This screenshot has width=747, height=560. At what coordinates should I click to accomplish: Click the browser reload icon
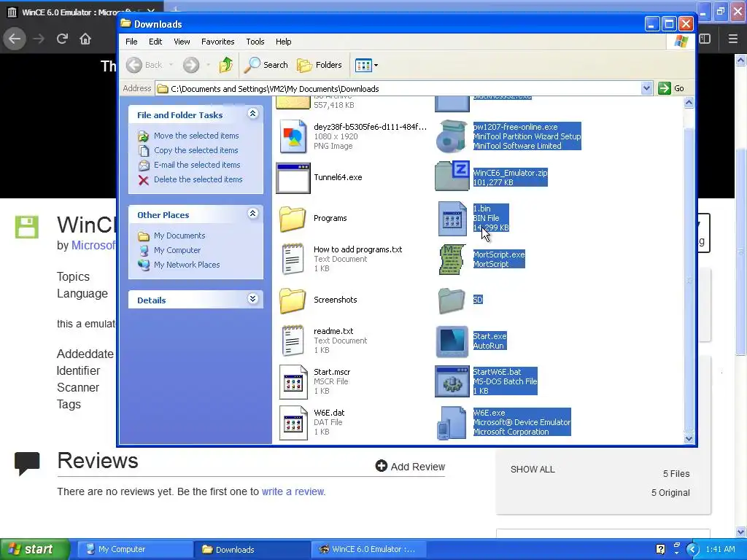tap(62, 39)
